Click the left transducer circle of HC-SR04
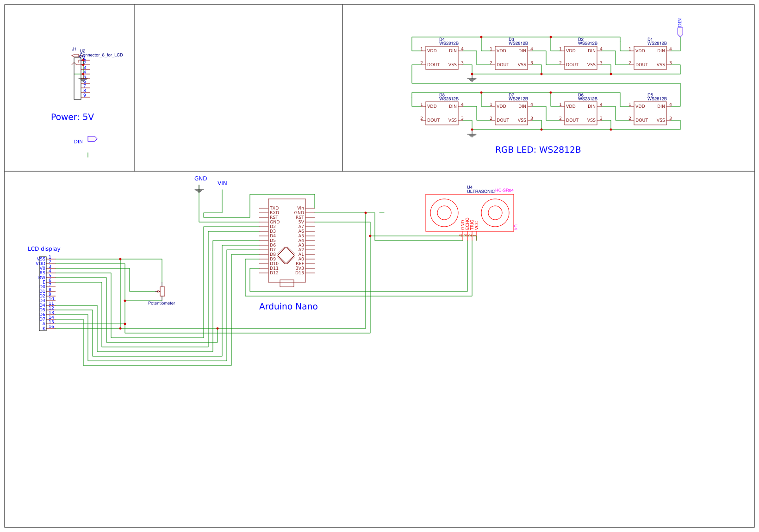759x532 pixels. [x=444, y=213]
